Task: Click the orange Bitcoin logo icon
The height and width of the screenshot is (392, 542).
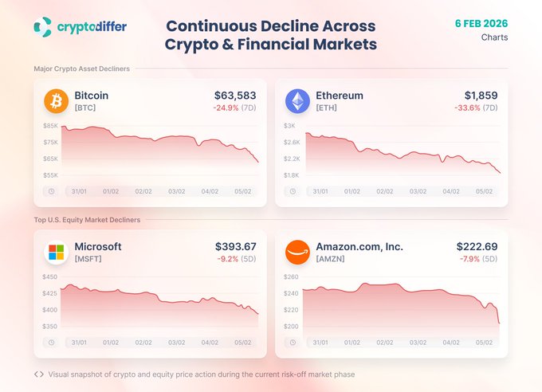Action: click(x=57, y=101)
